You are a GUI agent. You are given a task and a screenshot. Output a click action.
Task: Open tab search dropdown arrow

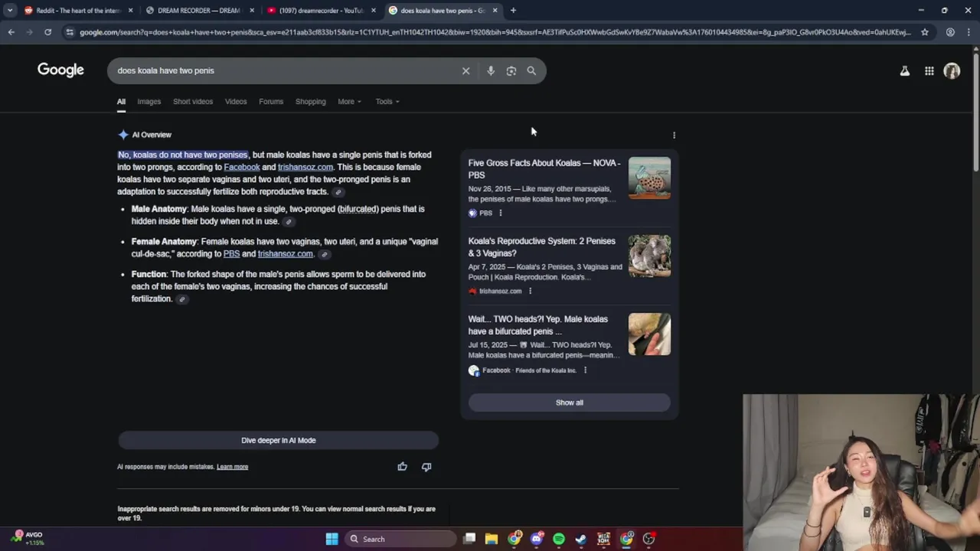click(9, 11)
